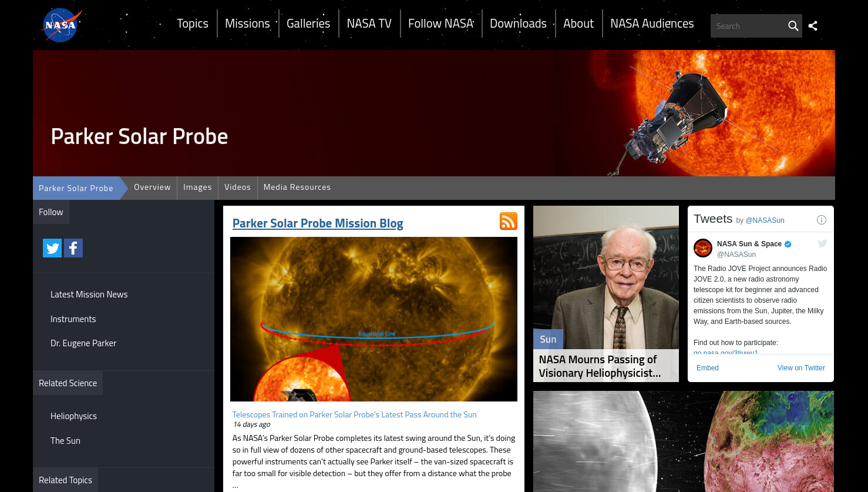Open the Galleries menu
This screenshot has width=868, height=492.
coord(308,24)
